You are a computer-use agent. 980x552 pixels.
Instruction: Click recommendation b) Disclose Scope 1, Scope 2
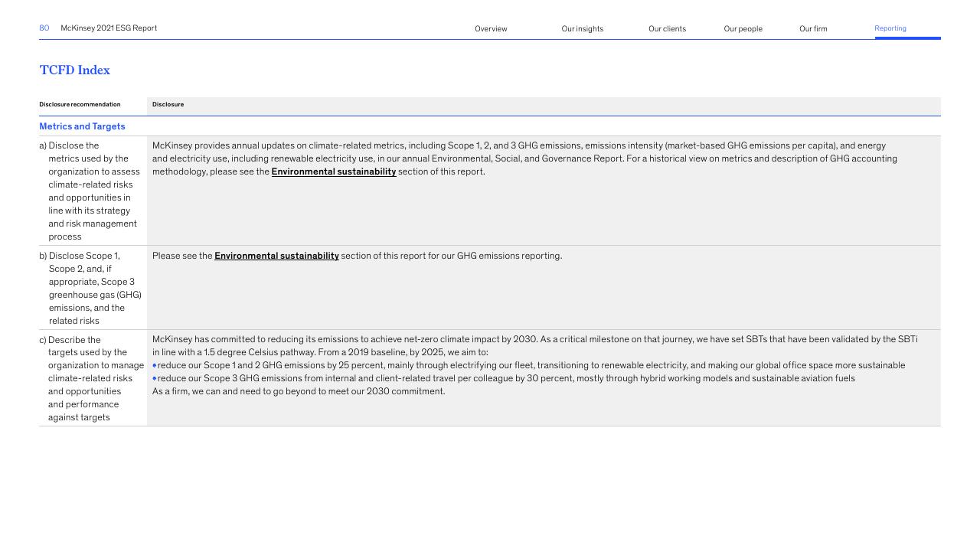click(90, 288)
